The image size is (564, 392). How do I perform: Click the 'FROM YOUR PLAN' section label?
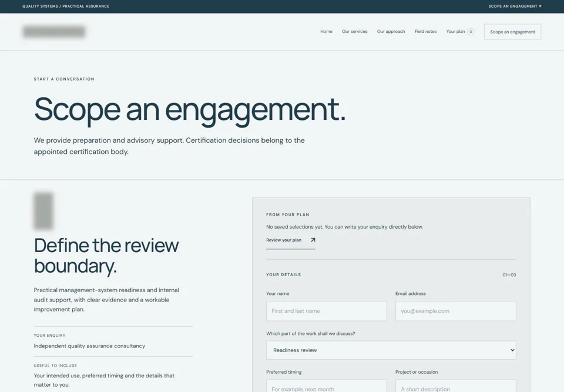coord(288,215)
